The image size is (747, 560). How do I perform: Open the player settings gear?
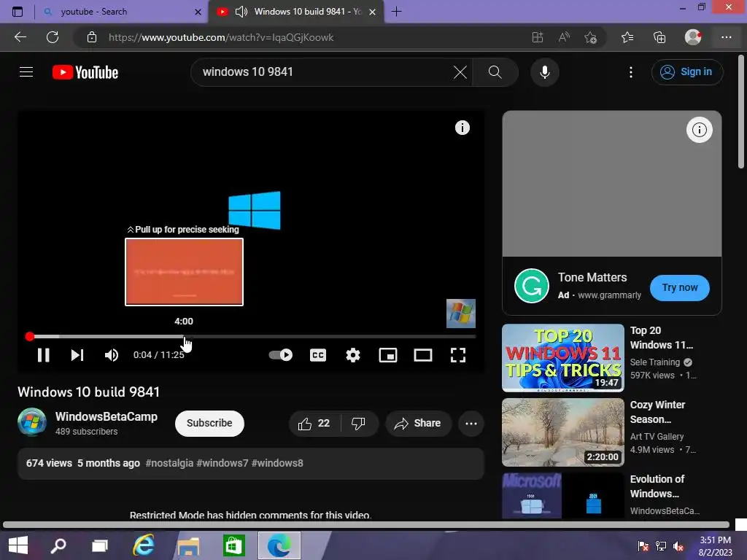(353, 355)
